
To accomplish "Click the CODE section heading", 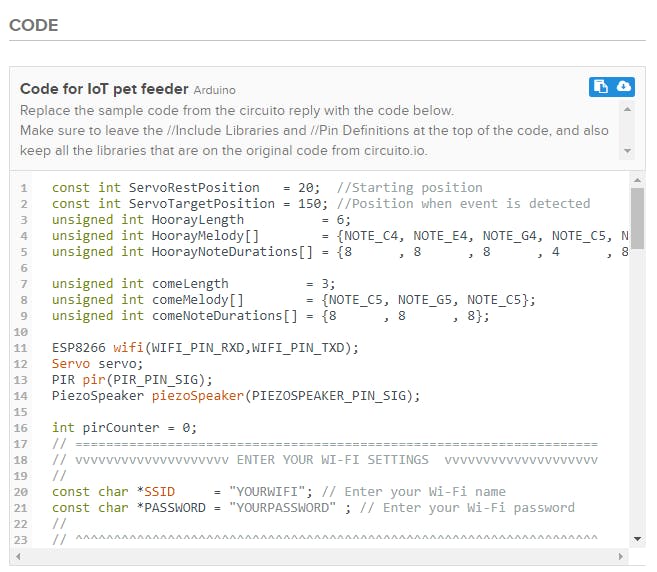I will 34,25.
